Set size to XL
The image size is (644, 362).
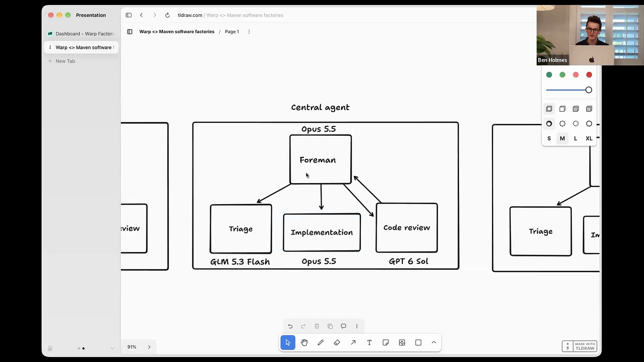[589, 138]
